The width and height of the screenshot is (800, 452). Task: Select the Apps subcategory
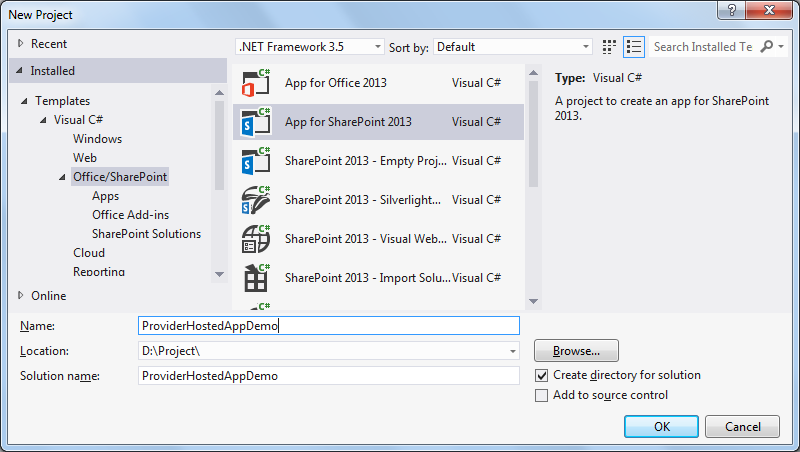coord(106,196)
